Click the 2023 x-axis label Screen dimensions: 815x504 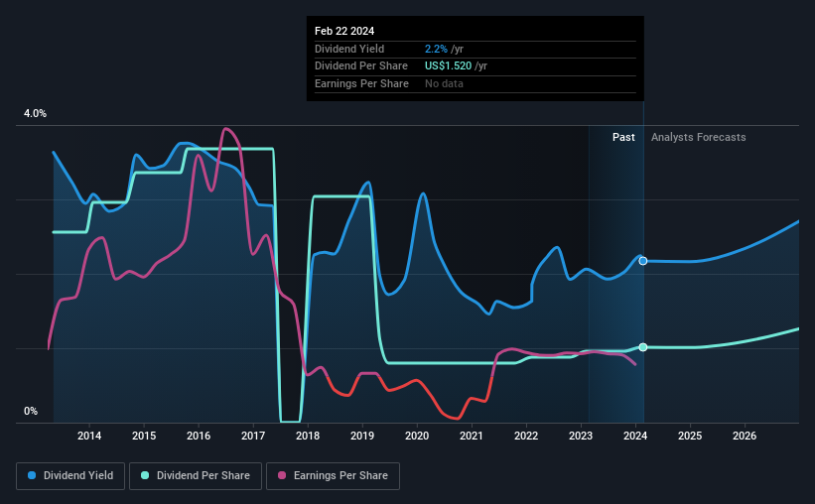(581, 436)
